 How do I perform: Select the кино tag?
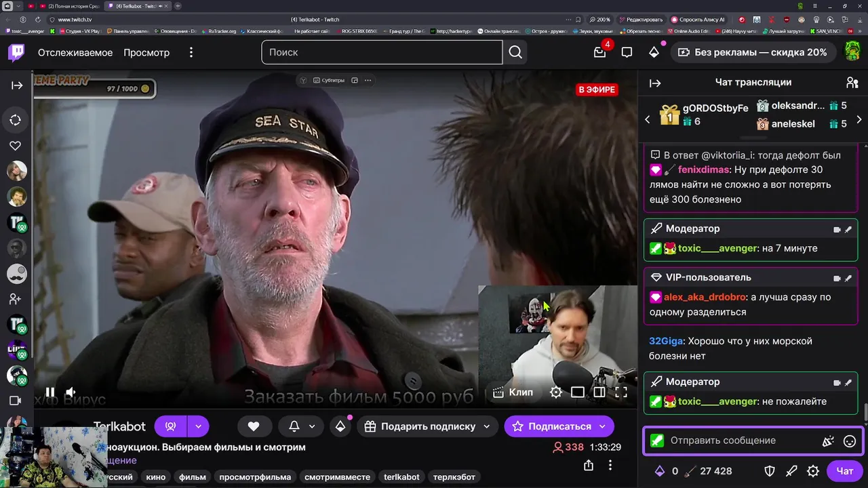(156, 477)
